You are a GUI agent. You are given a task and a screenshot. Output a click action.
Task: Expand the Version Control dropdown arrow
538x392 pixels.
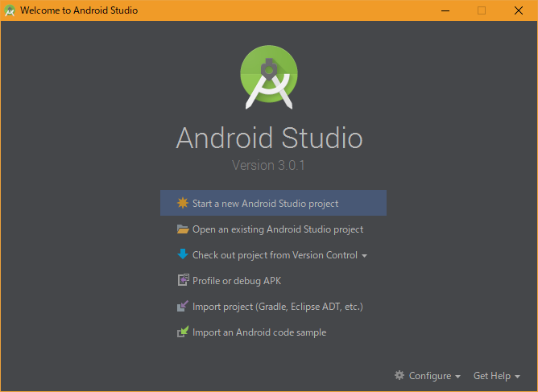click(x=365, y=256)
